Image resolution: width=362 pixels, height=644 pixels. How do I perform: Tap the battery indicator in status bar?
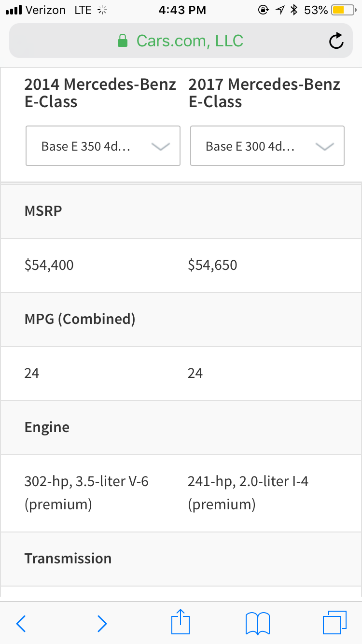pyautogui.click(x=344, y=10)
